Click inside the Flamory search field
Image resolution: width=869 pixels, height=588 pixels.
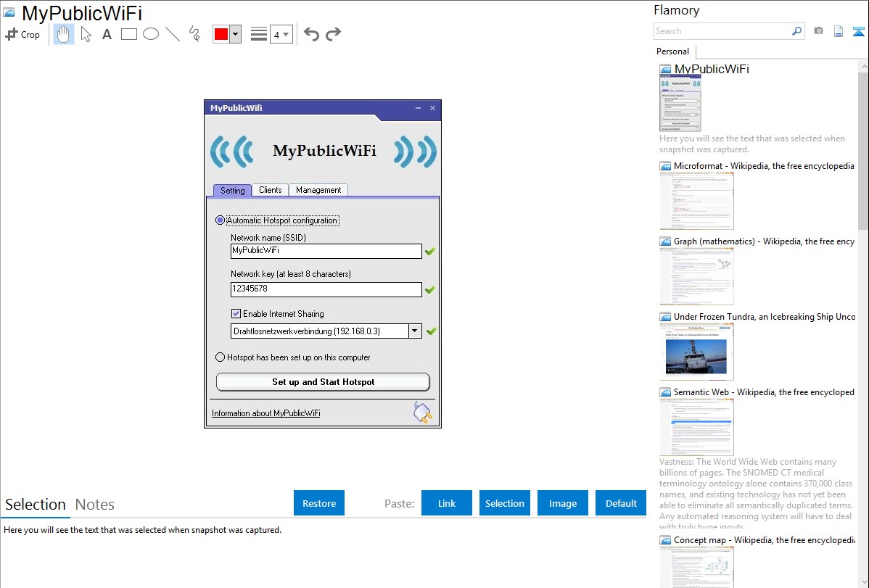[x=722, y=31]
